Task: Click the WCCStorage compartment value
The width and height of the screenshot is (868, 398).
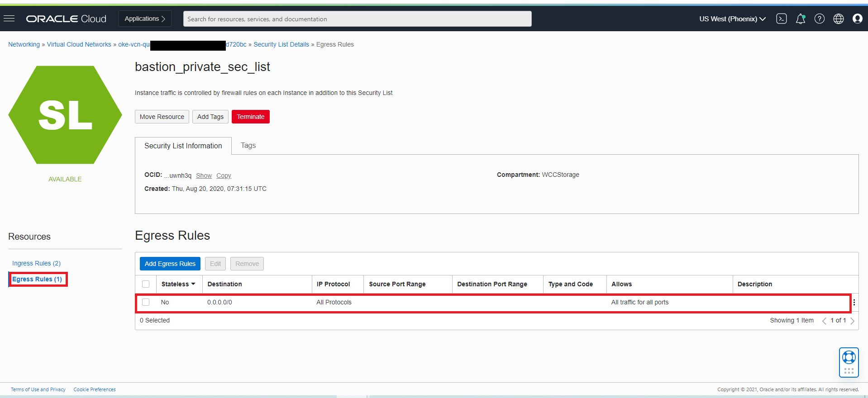Action: [x=560, y=175]
